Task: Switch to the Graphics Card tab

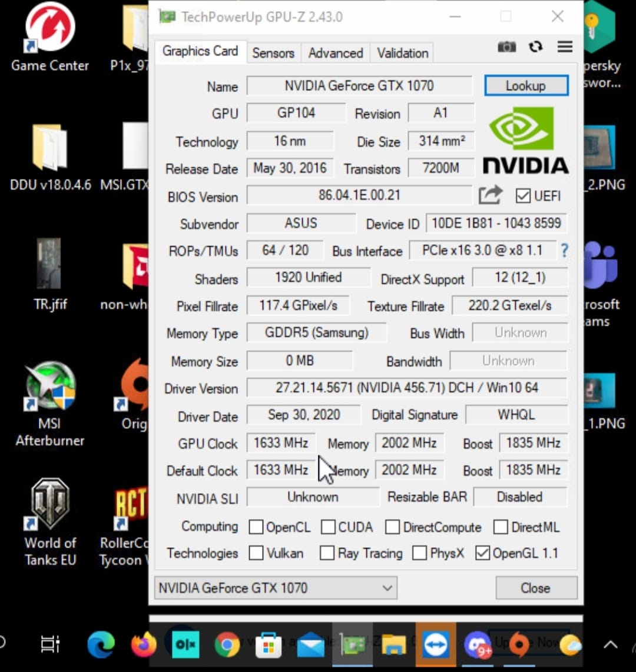Action: tap(200, 51)
